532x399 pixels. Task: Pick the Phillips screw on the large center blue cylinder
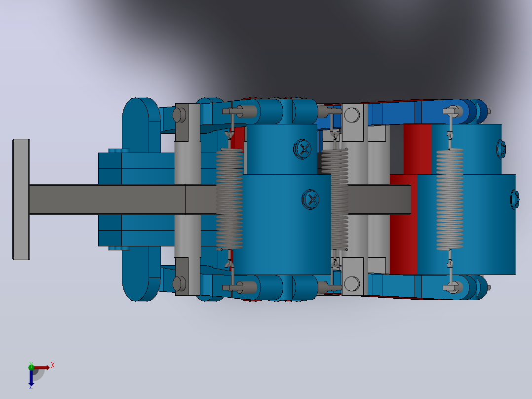tap(310, 199)
